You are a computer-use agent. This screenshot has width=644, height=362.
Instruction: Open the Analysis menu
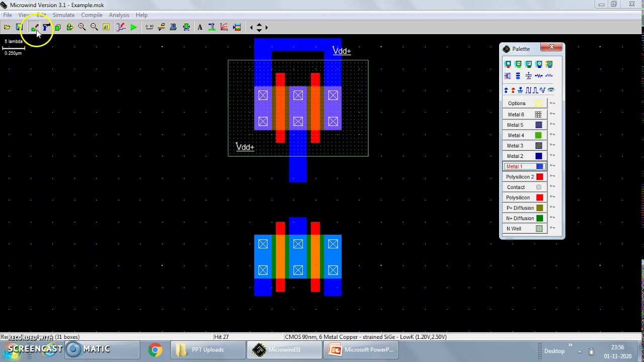pos(119,15)
